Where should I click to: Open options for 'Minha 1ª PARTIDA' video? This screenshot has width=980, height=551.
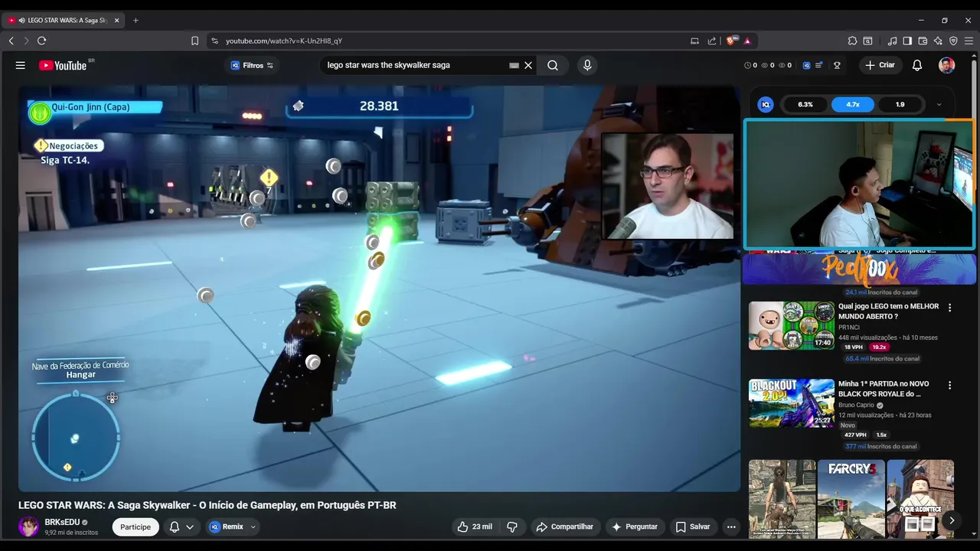(x=950, y=385)
